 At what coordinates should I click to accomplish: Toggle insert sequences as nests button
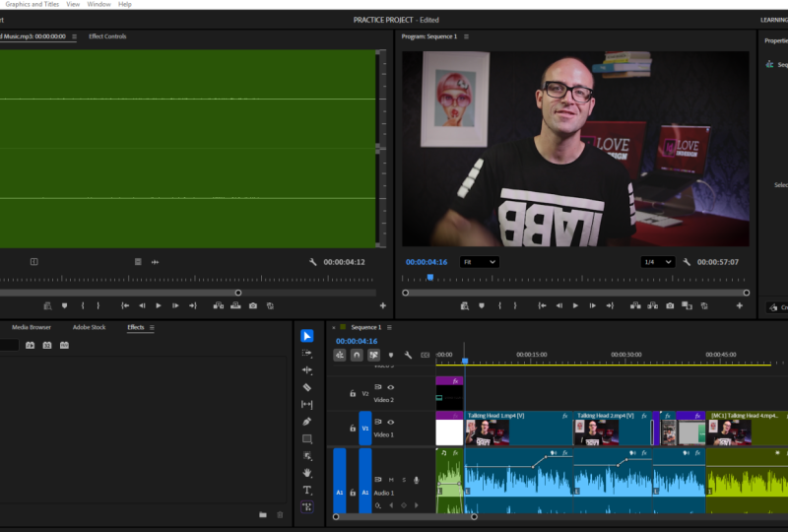(x=340, y=355)
